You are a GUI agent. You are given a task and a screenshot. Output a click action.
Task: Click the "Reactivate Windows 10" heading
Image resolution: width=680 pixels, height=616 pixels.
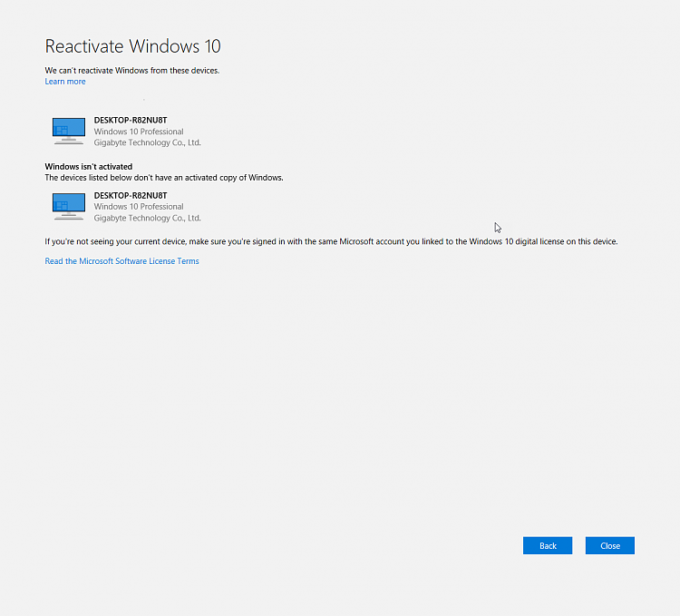click(132, 46)
